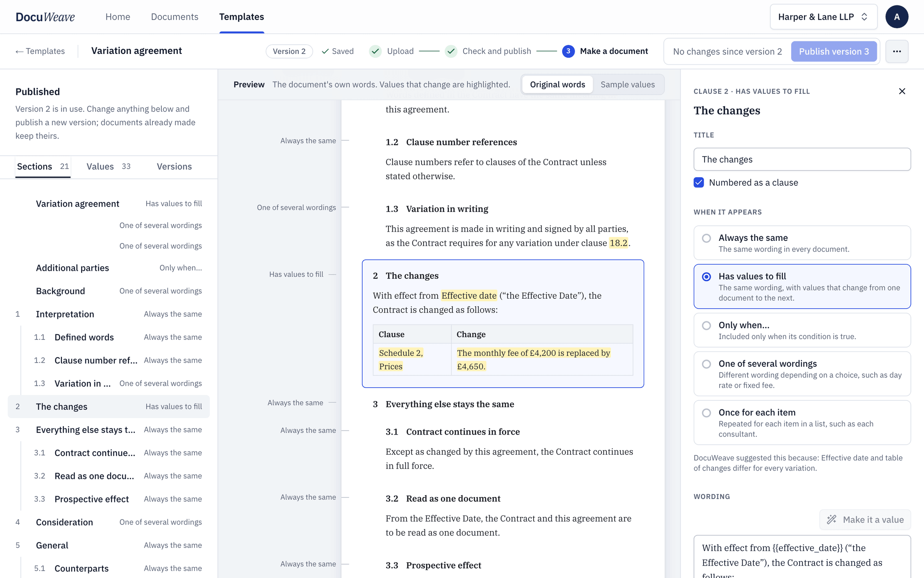The width and height of the screenshot is (924, 578).
Task: Open the user avatar menu A
Action: (897, 17)
